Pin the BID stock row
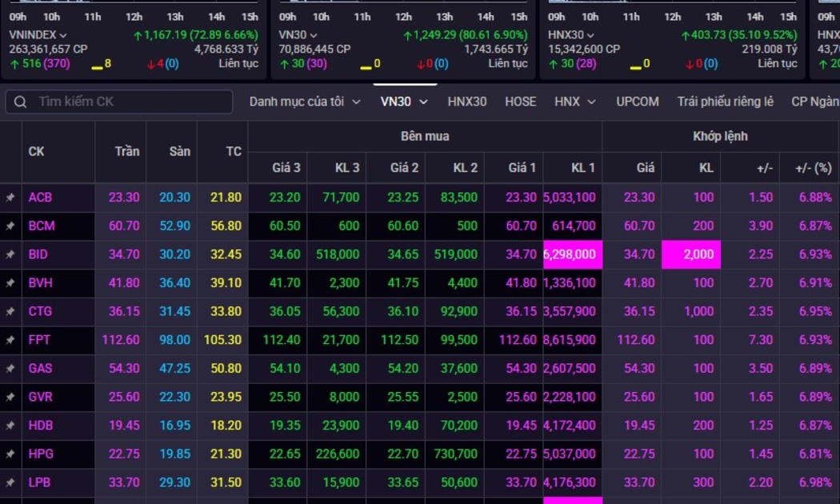The width and height of the screenshot is (840, 504). (10, 254)
